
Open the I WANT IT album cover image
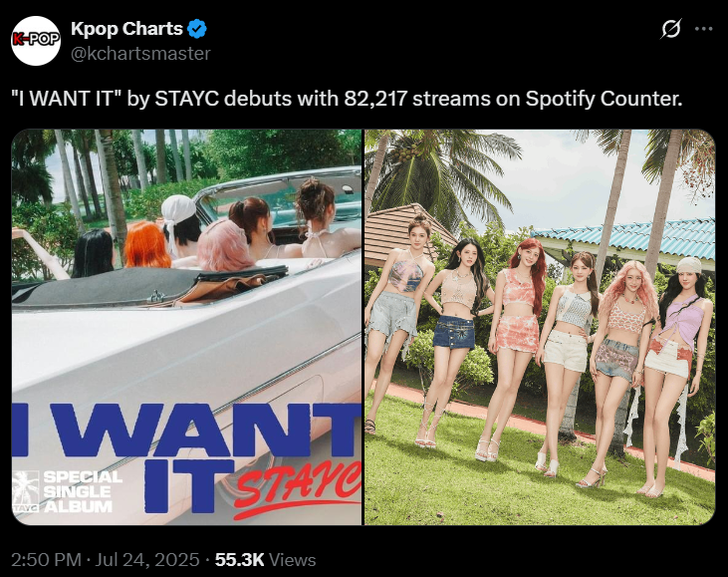click(186, 327)
